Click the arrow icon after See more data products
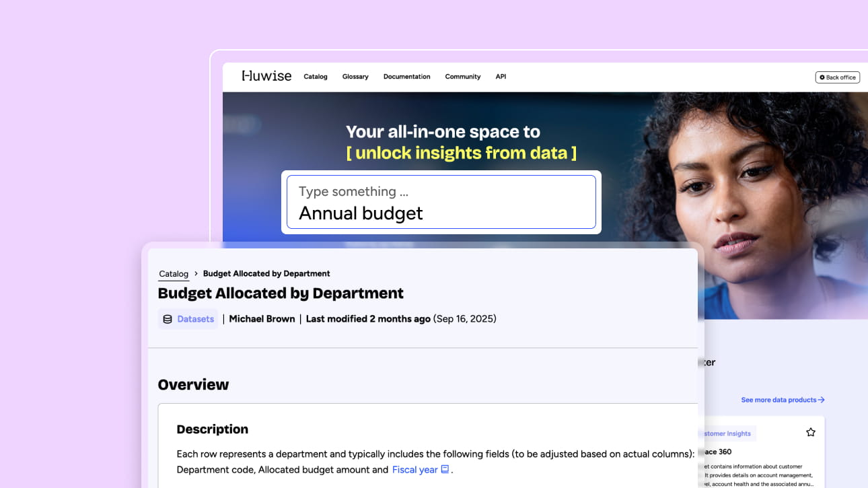The width and height of the screenshot is (868, 488). pyautogui.click(x=822, y=400)
